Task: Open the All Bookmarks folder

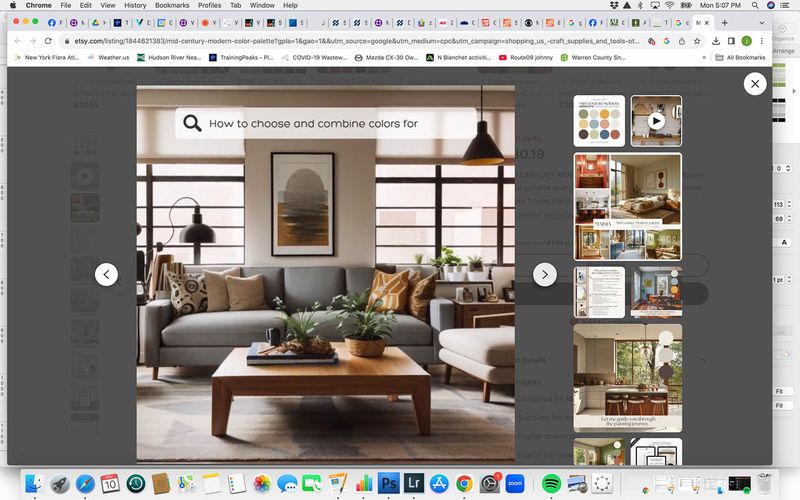Action: [x=740, y=58]
